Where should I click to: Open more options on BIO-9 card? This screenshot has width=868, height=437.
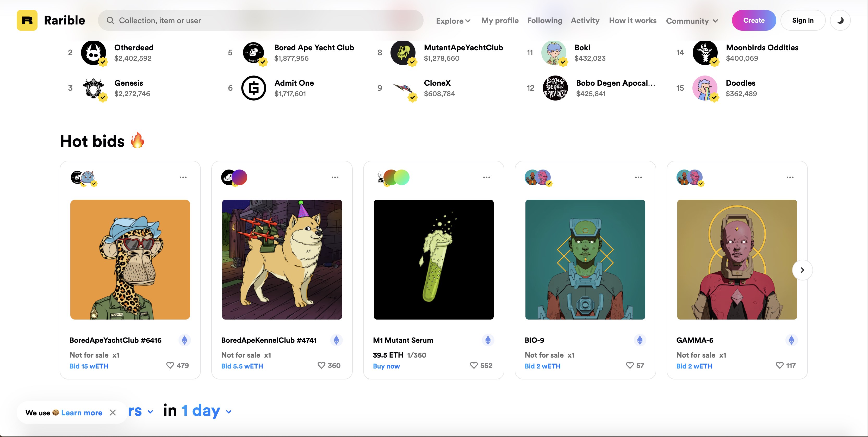click(638, 177)
